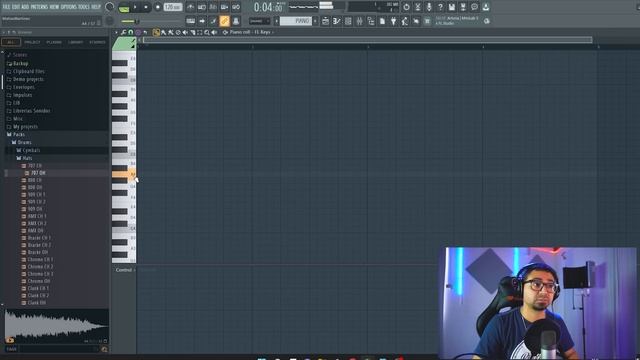Open the plugin picker plug icon
The width and height of the screenshot is (640, 360).
tap(393, 21)
